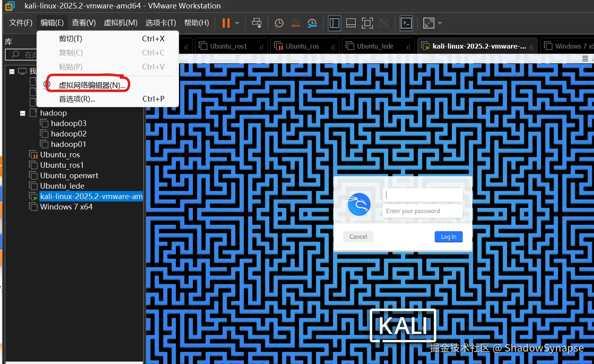Click the VM icon beside Windows 7 x64
Viewport: 594px width, 364px height.
33,207
